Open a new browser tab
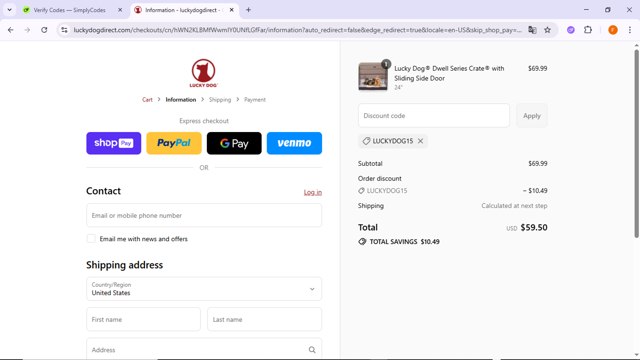The image size is (640, 360). [248, 10]
